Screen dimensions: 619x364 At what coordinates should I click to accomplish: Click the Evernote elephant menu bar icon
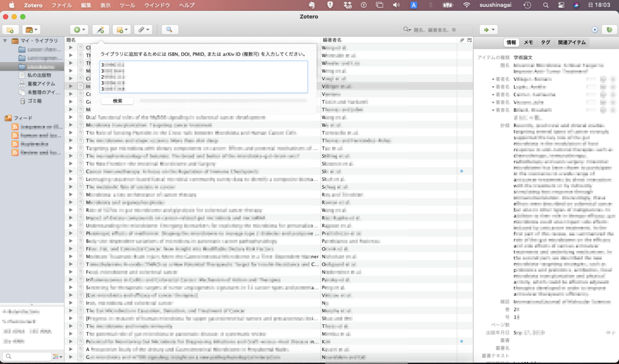click(312, 5)
